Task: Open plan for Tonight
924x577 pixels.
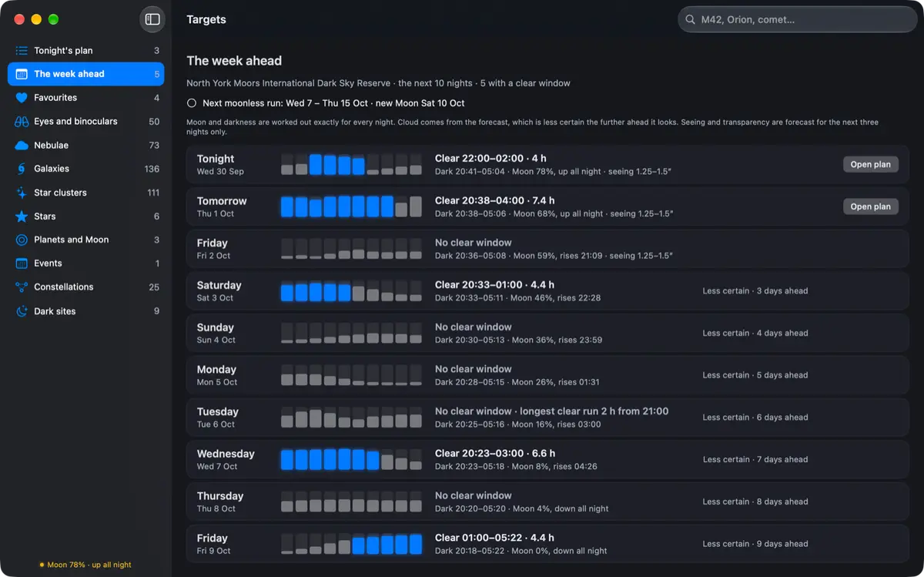Action: click(871, 164)
